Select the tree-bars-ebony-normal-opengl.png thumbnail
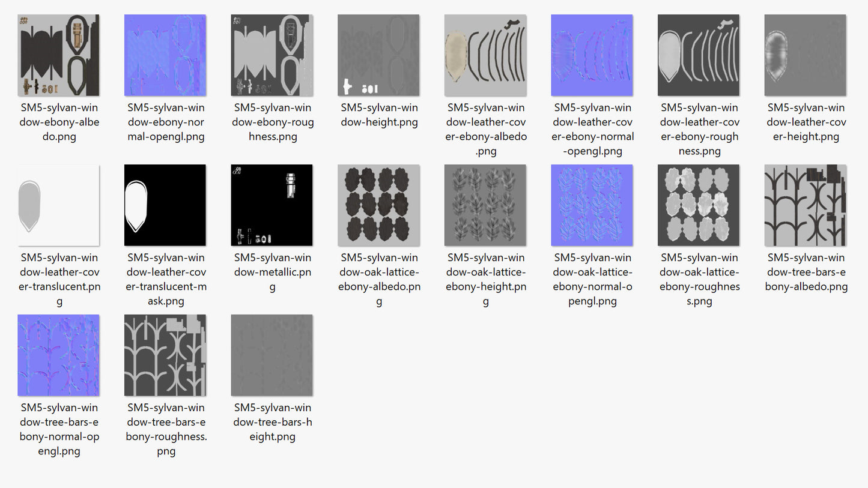Image resolution: width=868 pixels, height=488 pixels. (58, 355)
